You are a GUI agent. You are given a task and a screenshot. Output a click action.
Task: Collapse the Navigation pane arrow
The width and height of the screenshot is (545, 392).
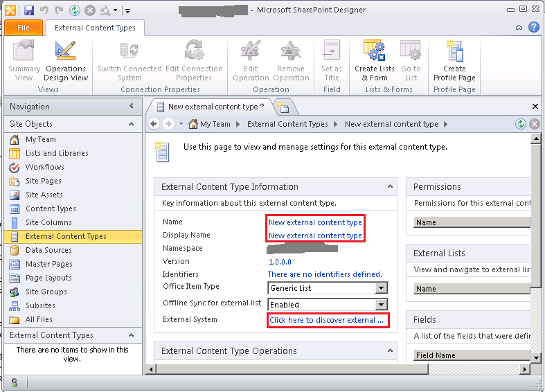(132, 106)
